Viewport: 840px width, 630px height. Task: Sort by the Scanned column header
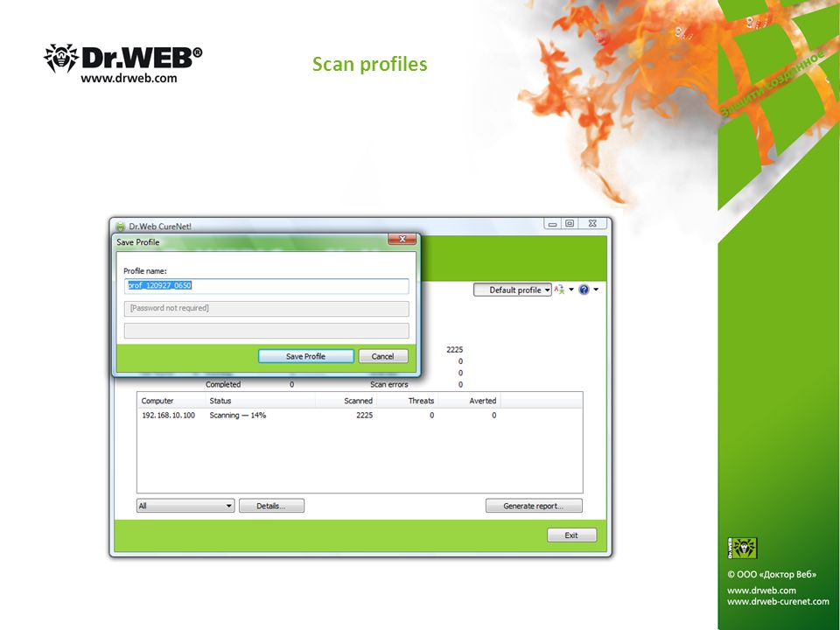tap(346, 401)
